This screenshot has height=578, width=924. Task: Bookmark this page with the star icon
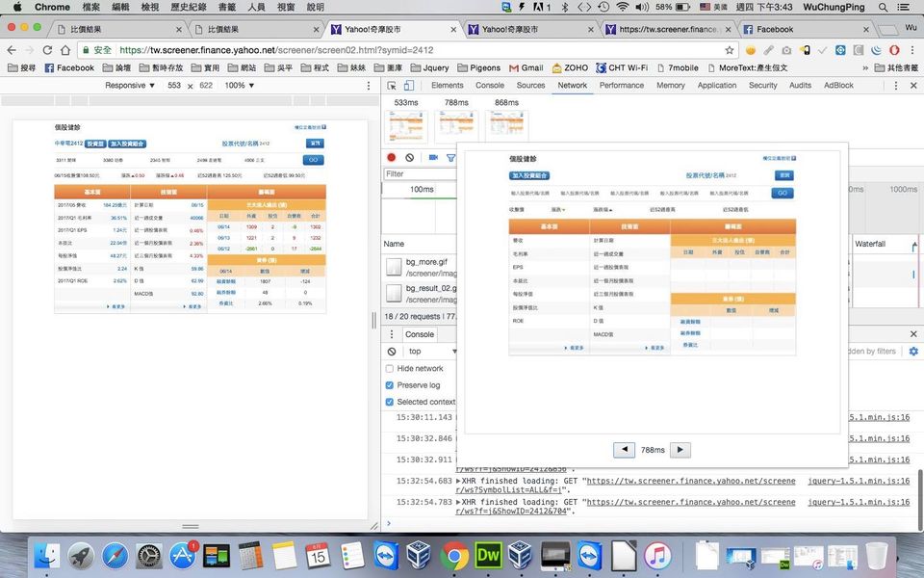728,50
